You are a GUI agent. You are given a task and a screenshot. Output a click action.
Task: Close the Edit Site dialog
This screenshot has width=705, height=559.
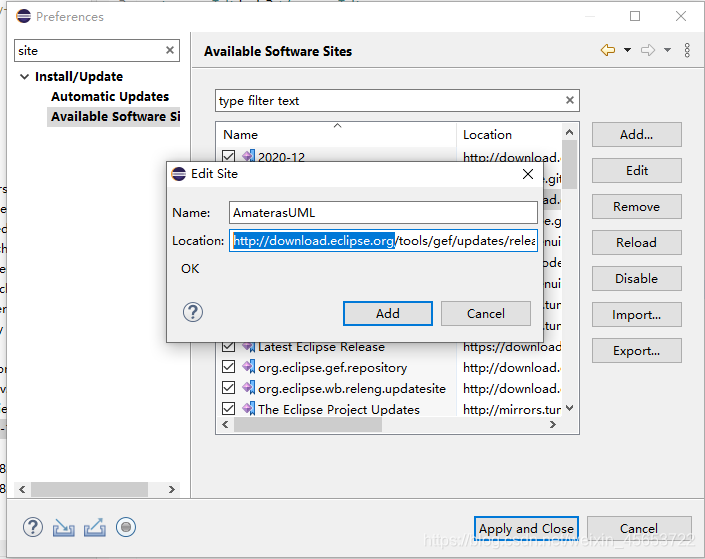[x=528, y=174]
